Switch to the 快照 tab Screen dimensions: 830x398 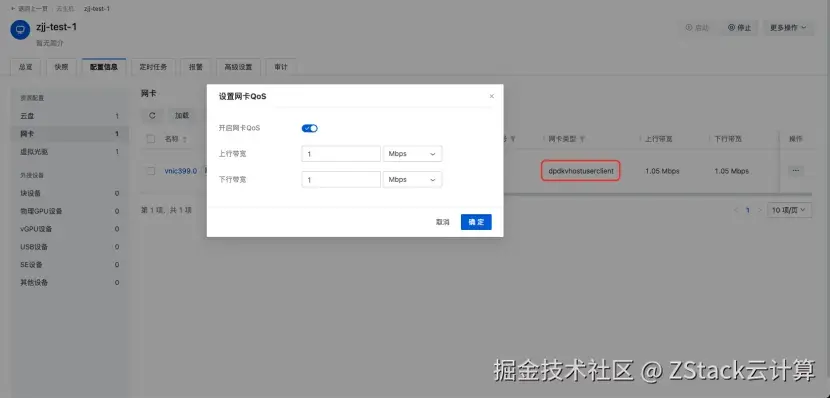61,67
